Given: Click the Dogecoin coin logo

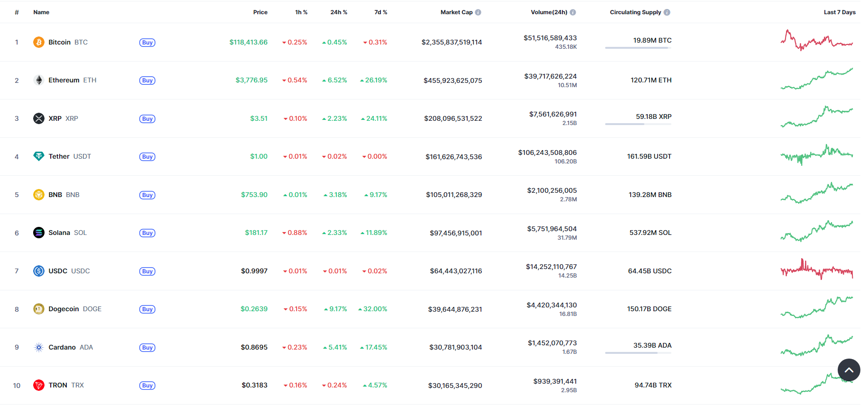Looking at the screenshot, I should [39, 309].
